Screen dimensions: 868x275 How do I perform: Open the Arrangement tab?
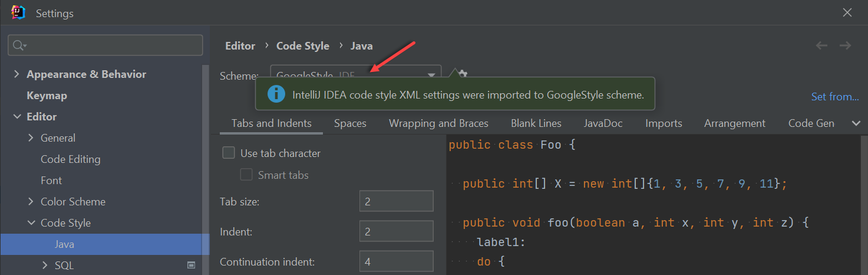pyautogui.click(x=735, y=123)
